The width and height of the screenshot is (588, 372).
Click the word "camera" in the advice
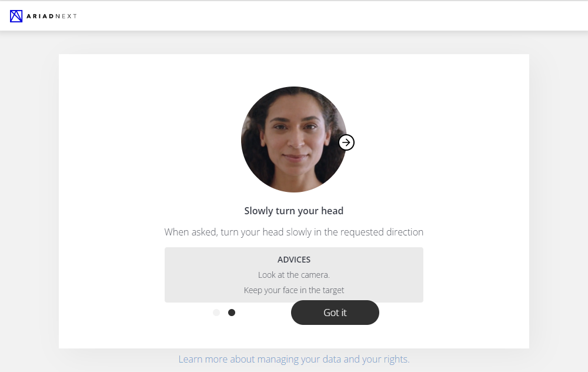click(315, 275)
